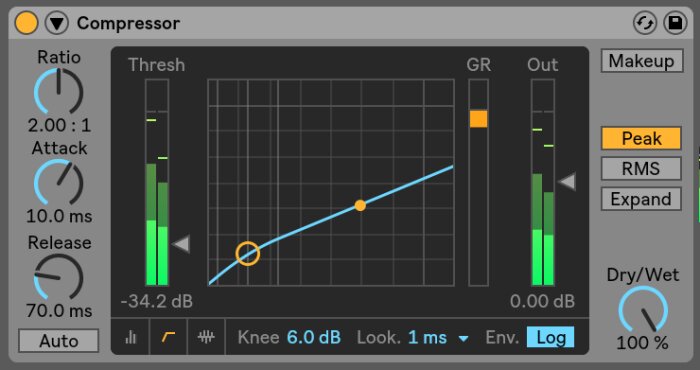Select the transfer curve view icon
This screenshot has width=700, height=370.
click(x=168, y=337)
